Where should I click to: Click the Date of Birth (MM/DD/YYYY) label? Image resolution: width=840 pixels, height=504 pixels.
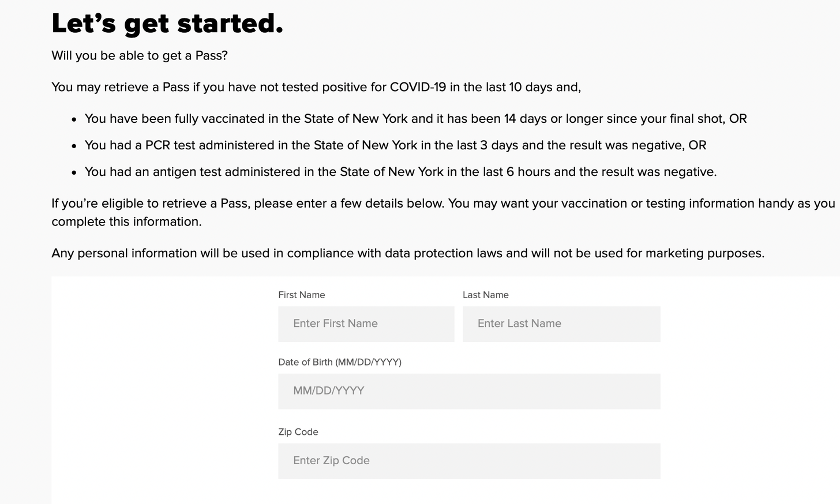[339, 362]
